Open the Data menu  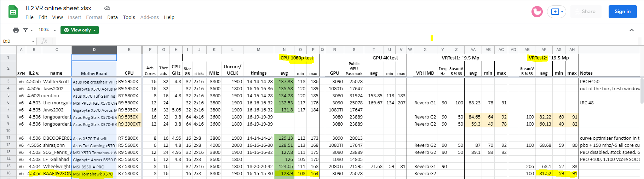(x=113, y=17)
